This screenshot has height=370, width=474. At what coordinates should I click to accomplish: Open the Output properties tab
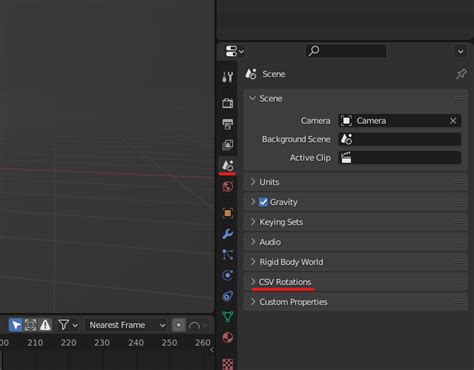[228, 124]
